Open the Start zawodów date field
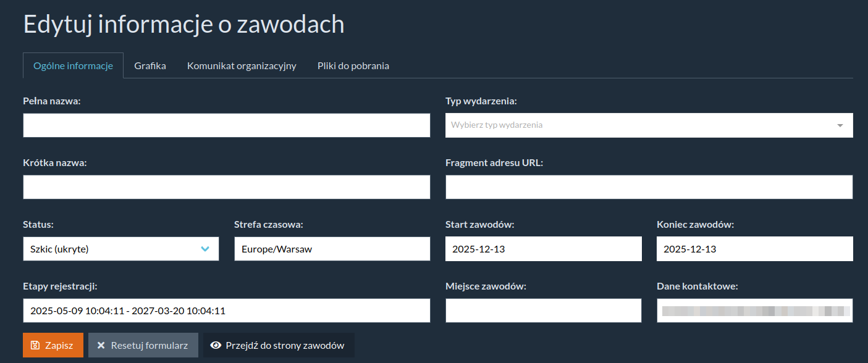Screen dimensions: 868x363 click(x=543, y=249)
